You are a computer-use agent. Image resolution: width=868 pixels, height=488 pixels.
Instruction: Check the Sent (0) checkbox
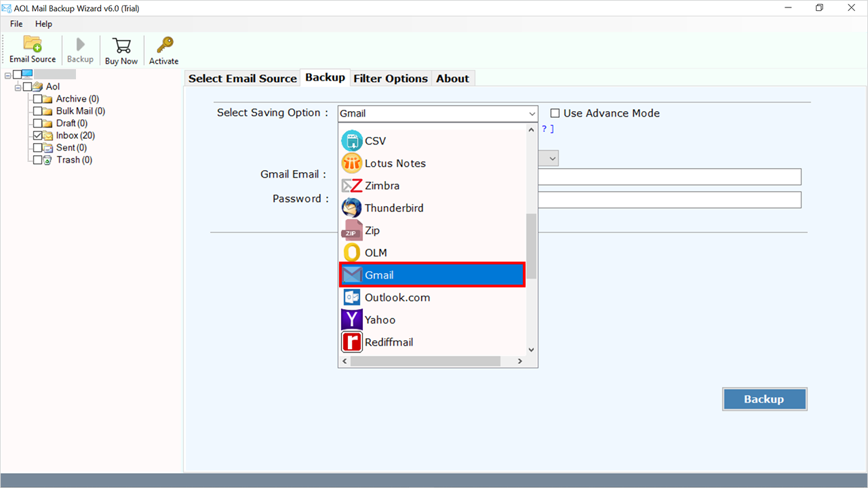pyautogui.click(x=37, y=148)
